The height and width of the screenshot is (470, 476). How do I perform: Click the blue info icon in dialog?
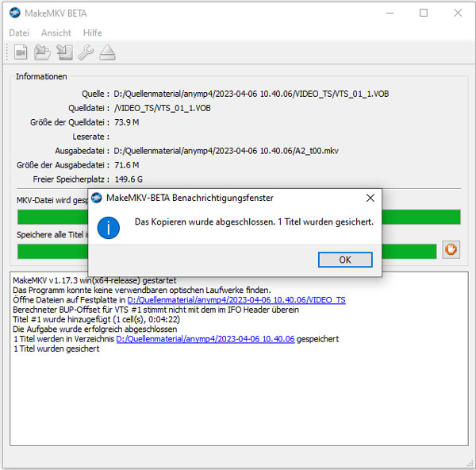pos(109,228)
